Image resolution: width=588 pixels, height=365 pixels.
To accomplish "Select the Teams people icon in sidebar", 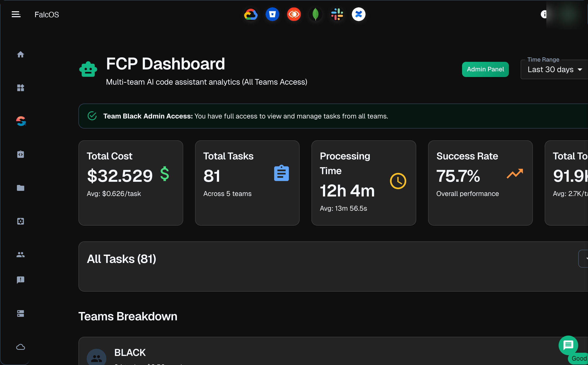I will [x=21, y=255].
